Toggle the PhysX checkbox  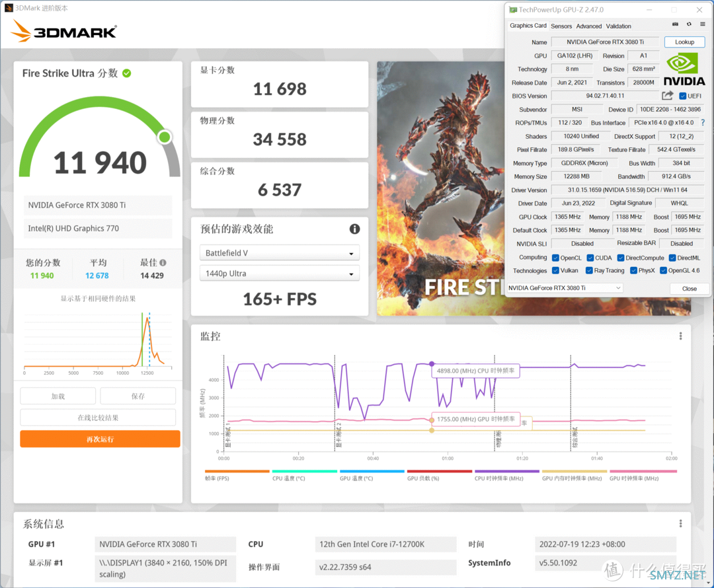click(633, 271)
